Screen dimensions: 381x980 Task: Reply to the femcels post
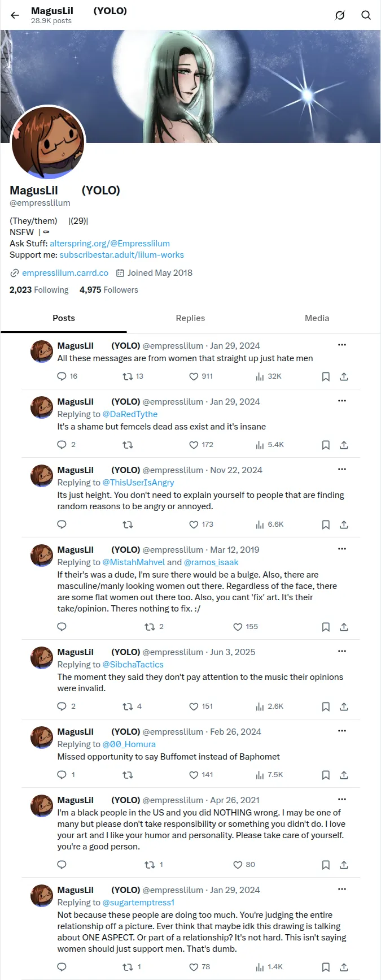click(x=67, y=445)
